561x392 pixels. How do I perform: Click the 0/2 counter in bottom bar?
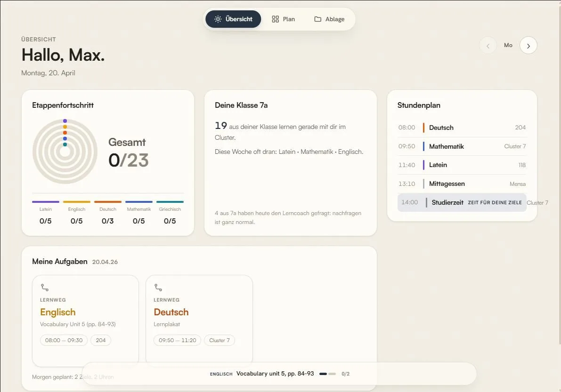(x=345, y=374)
